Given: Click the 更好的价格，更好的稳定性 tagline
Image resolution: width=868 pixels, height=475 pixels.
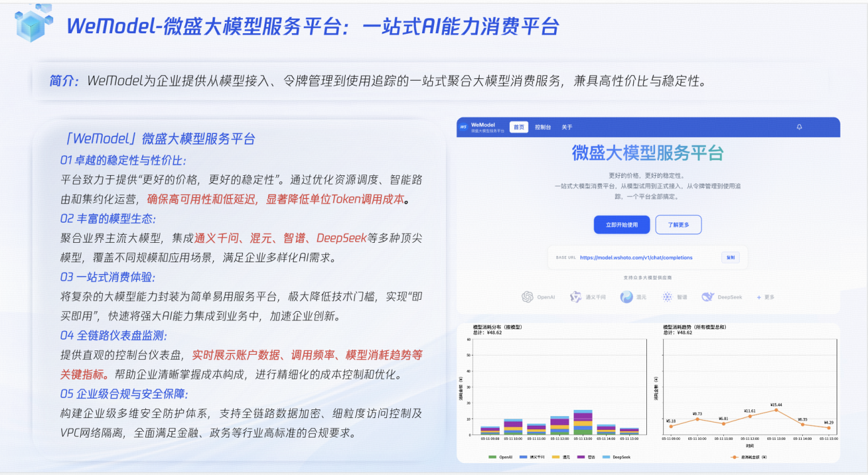Looking at the screenshot, I should [x=647, y=175].
